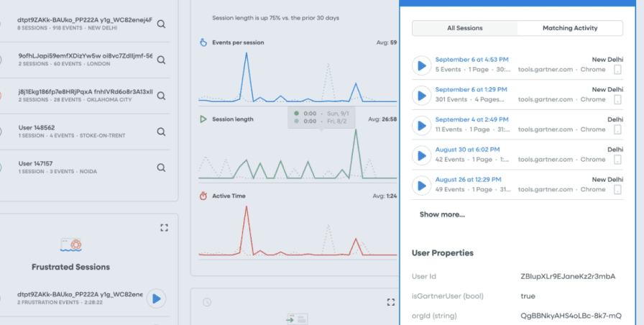Click the User Id value ZBIupXLr9EJaneKz2r3mbA

(568, 277)
